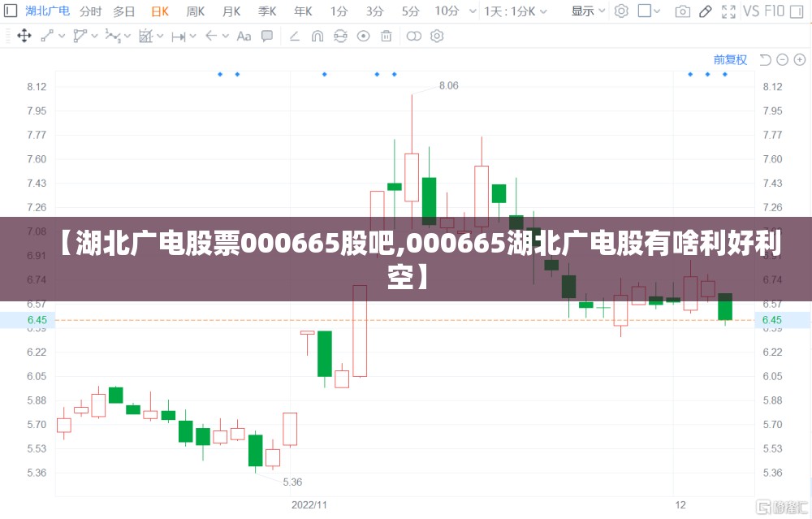812x519 pixels.
Task: Toggle drawings visibility eye icon
Action: [x=364, y=36]
